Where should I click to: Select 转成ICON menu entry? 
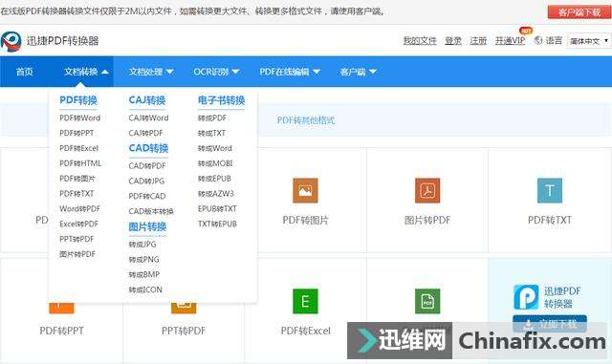tap(145, 289)
